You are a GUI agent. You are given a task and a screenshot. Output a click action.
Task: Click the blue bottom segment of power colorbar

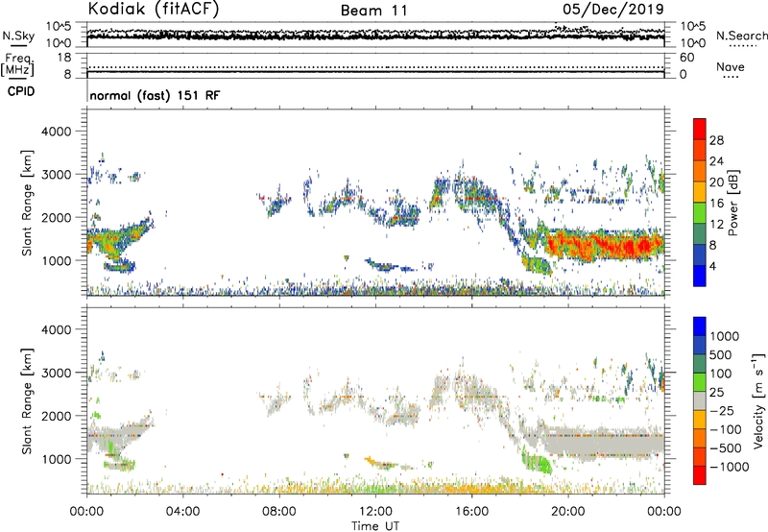[700, 276]
